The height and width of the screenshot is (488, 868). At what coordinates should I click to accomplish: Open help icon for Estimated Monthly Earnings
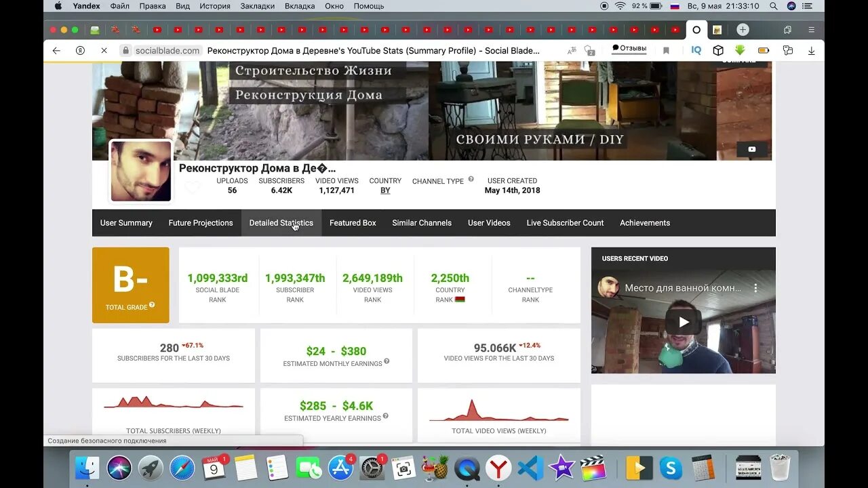(x=387, y=361)
